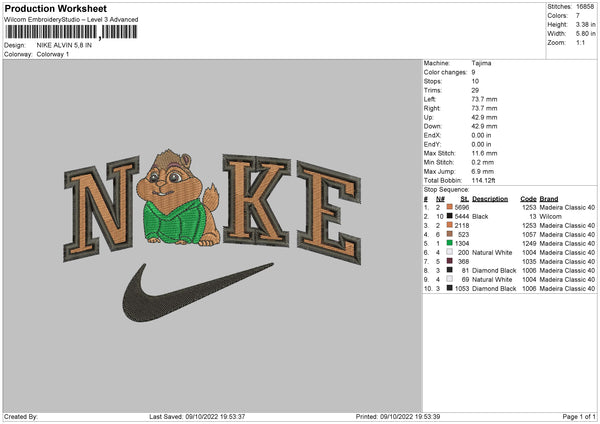600x424 pixels.
Task: Click the Alvin chipmunk in the design preview
Action: 178,198
